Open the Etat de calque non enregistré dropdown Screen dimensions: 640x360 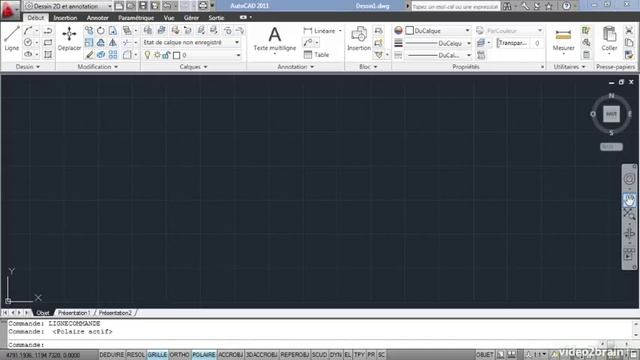click(x=191, y=42)
